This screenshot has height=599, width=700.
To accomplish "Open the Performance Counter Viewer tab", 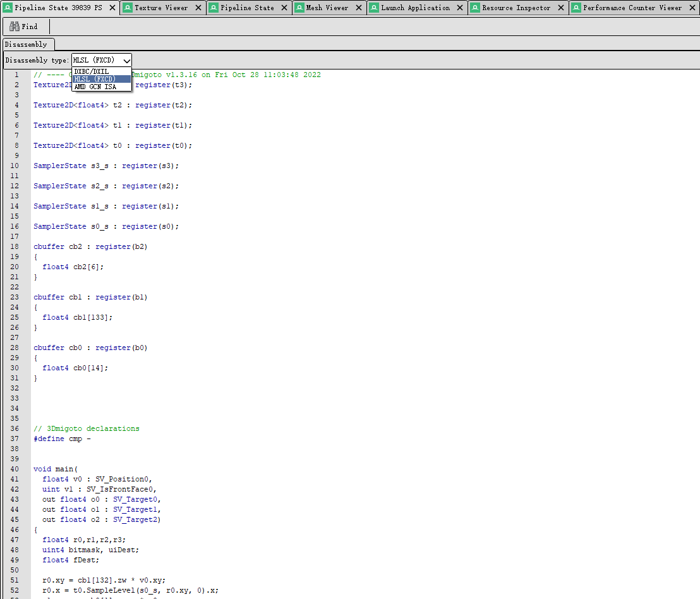I will click(632, 8).
